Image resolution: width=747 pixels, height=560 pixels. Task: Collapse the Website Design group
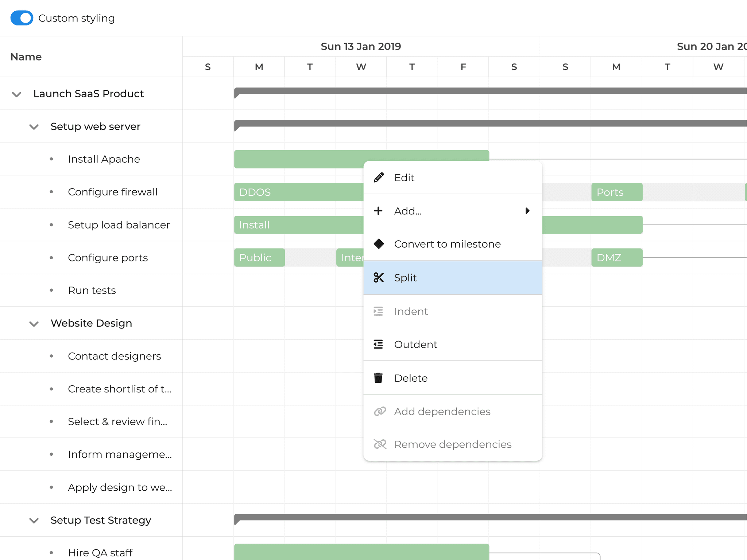pyautogui.click(x=34, y=323)
